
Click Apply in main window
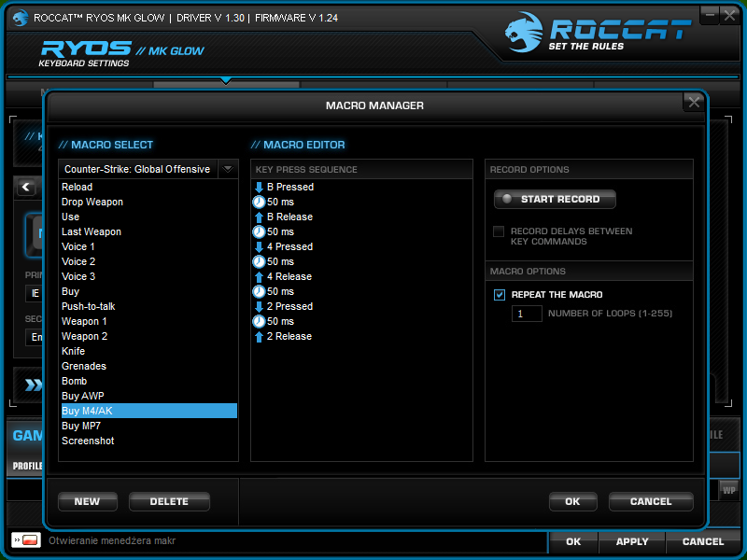pos(632,542)
